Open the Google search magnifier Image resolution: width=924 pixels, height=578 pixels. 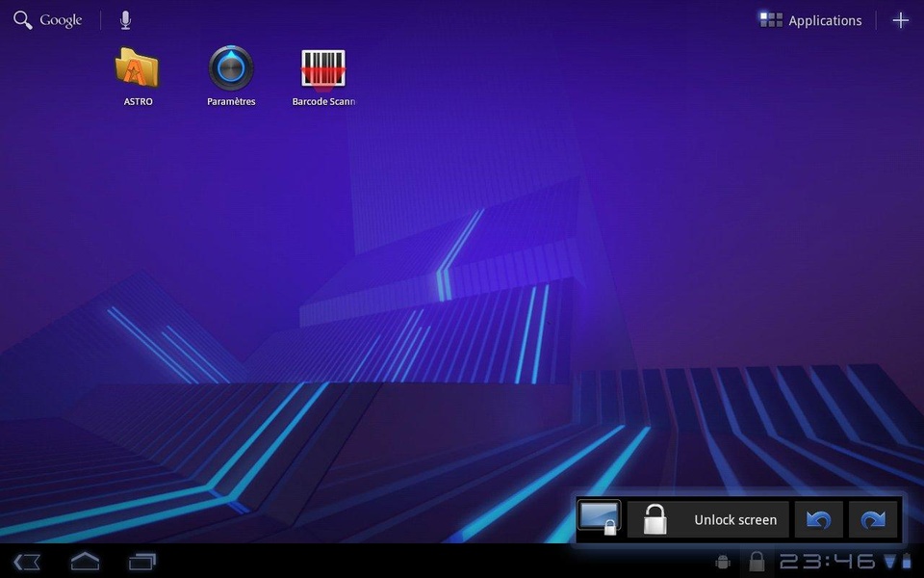[22, 20]
